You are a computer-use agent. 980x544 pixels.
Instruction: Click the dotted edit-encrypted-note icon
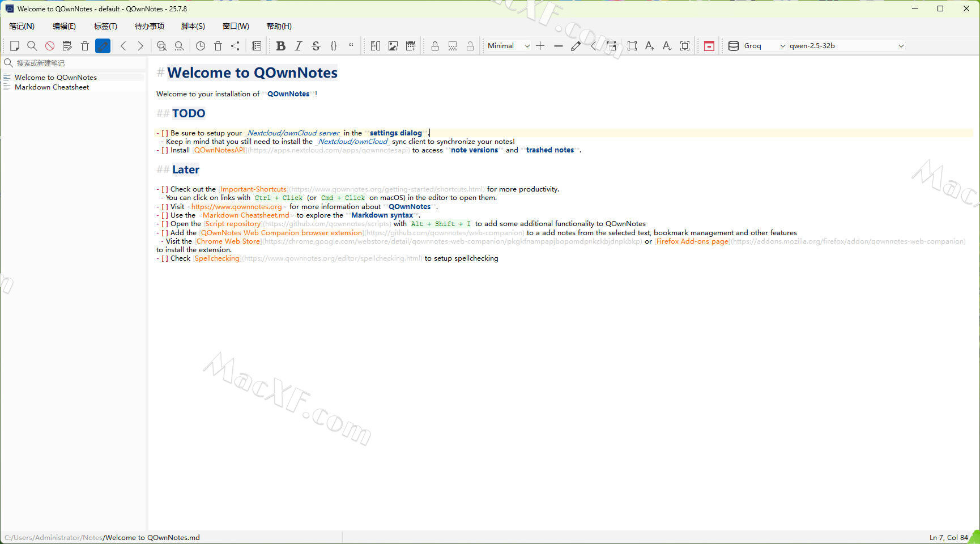453,46
